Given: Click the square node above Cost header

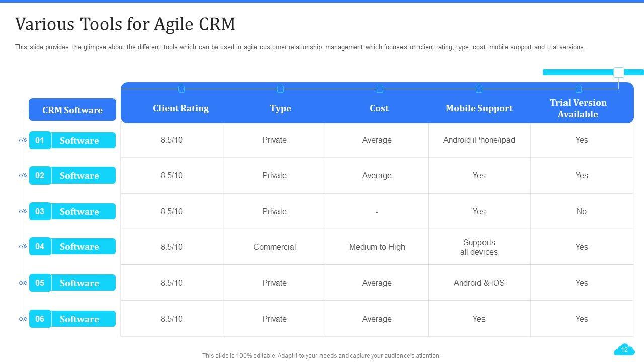Looking at the screenshot, I should 380,89.
